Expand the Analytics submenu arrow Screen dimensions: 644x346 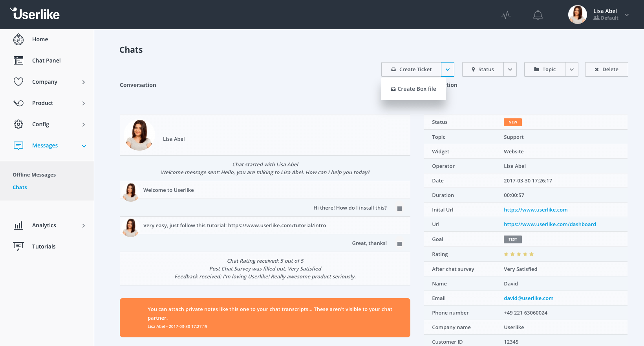coord(84,226)
